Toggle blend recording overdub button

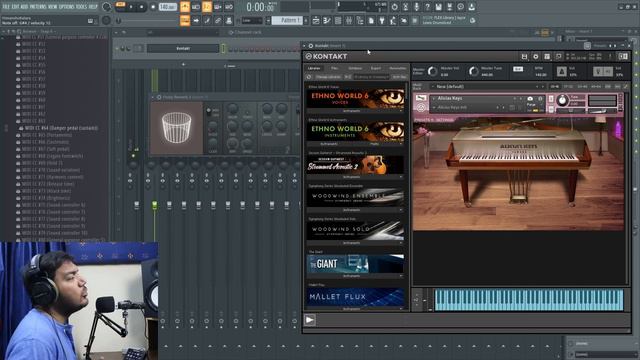pos(218,7)
